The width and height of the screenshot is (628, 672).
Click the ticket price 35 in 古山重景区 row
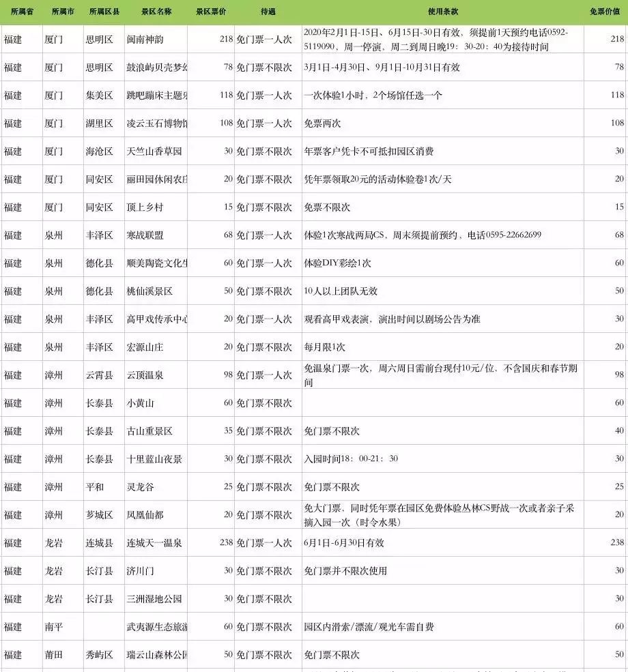(228, 430)
